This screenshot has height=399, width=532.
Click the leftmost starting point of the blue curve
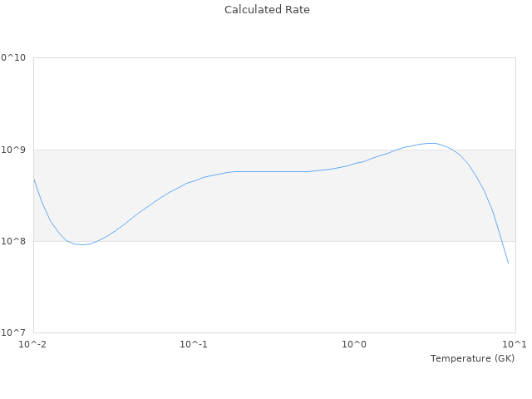point(34,179)
